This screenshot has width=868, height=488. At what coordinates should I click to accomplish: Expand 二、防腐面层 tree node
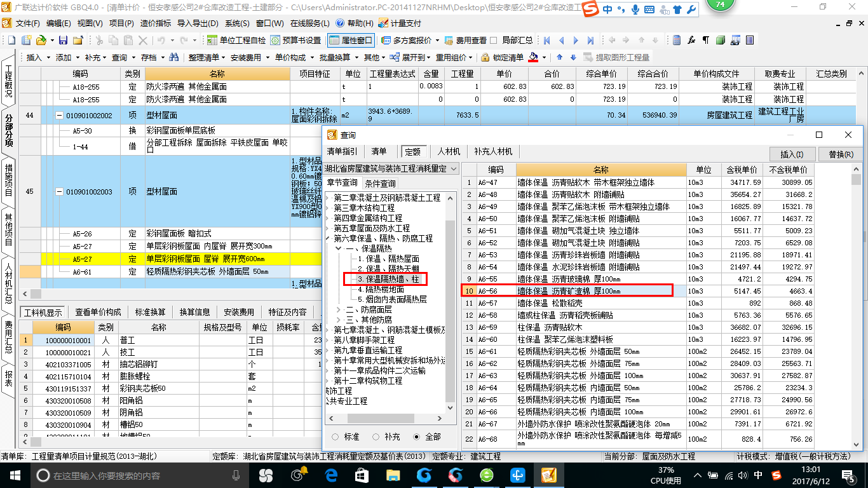(338, 309)
